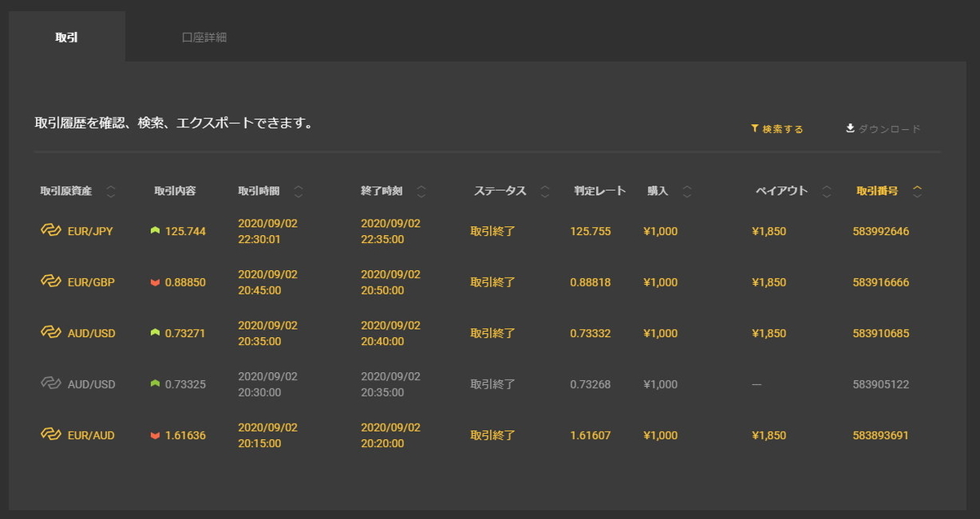
Task: Click the red down arrow beside 0.88850
Action: click(x=155, y=282)
